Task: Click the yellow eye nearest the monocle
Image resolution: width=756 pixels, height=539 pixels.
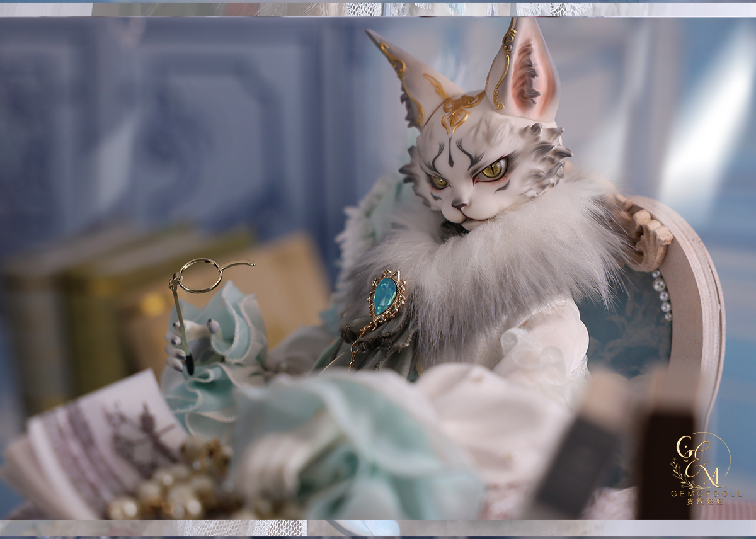Action: (x=439, y=182)
